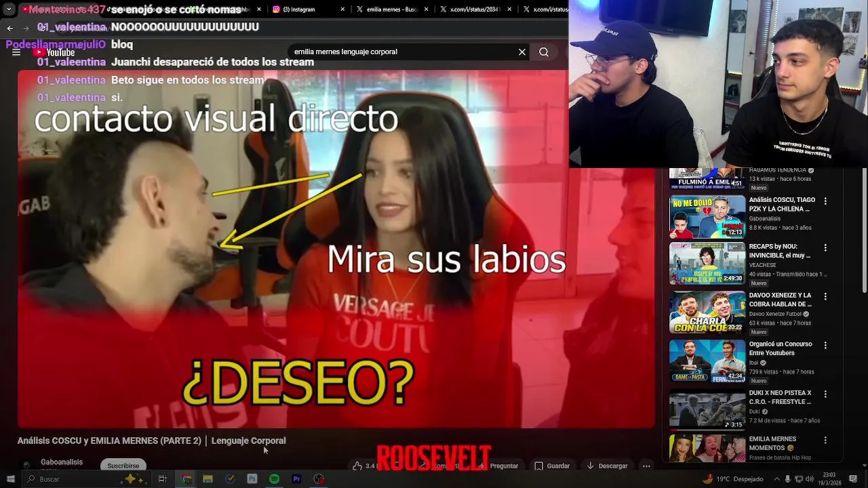Open menu for Análisis COSCU, TIAGO PZK video

[x=825, y=201]
